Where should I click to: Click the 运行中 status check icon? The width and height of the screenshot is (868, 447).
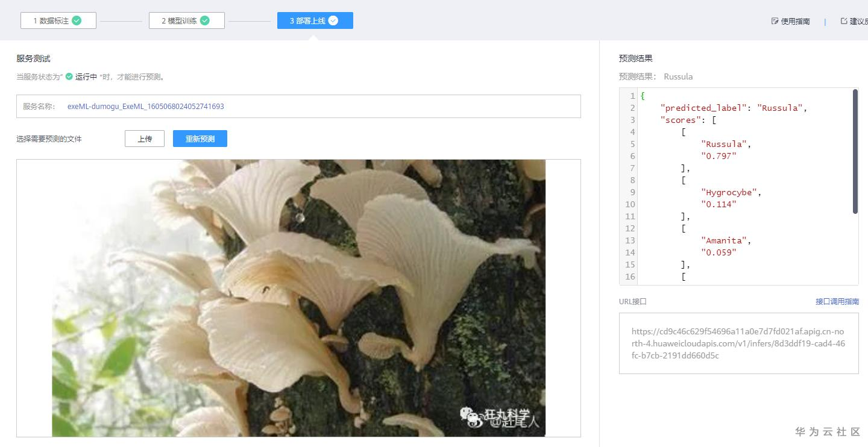coord(68,77)
